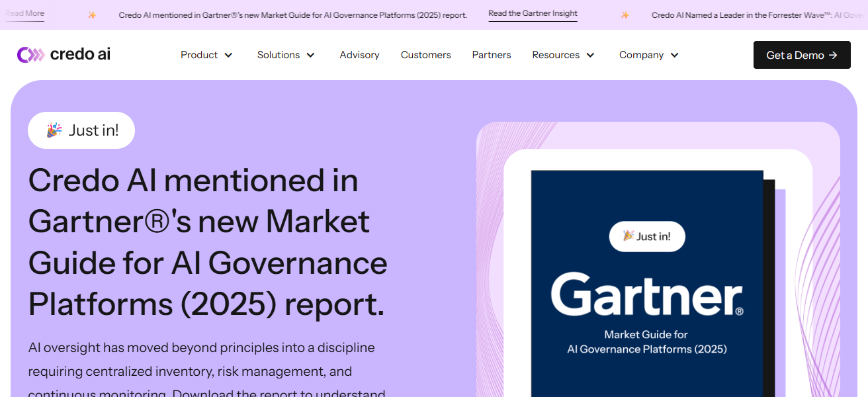868x397 pixels.
Task: Expand the Solutions menu chevron
Action: (x=310, y=56)
